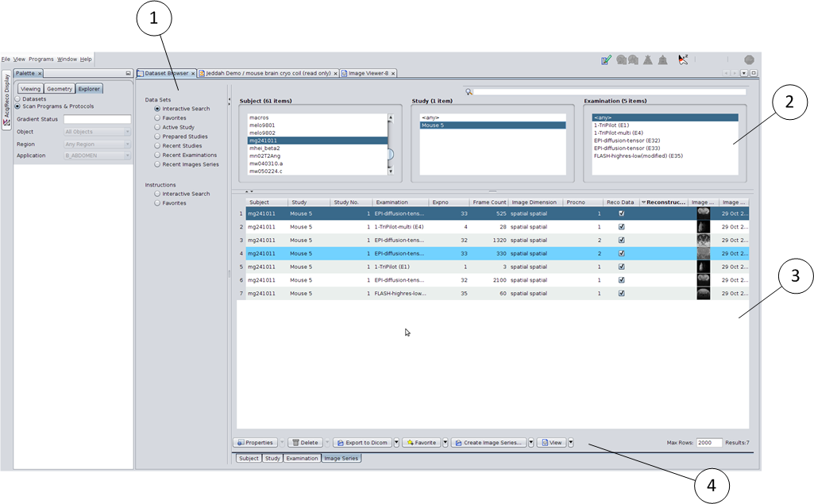Click thumbnail image in row 2

pyautogui.click(x=703, y=227)
